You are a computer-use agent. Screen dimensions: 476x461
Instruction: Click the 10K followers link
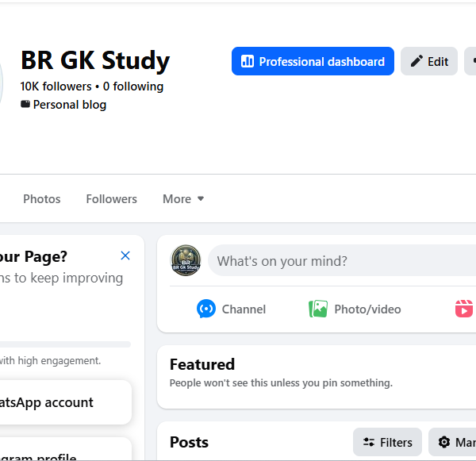(56, 86)
